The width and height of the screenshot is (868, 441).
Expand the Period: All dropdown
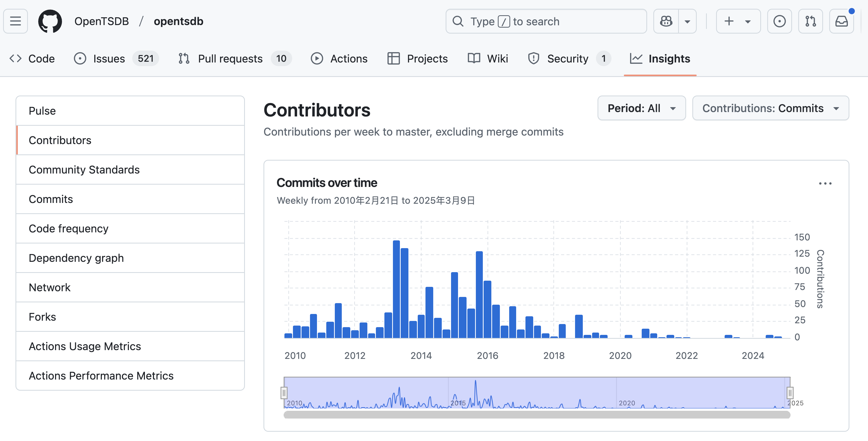click(641, 108)
